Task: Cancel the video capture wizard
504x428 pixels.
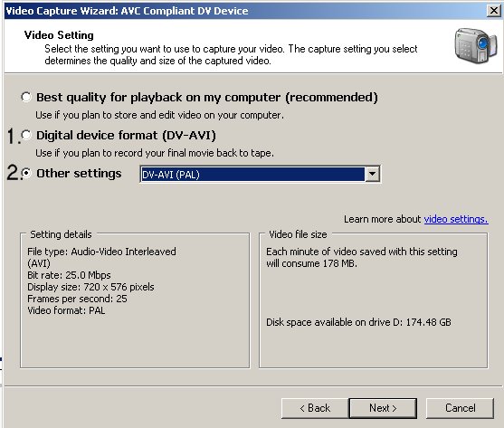Action: (460, 408)
